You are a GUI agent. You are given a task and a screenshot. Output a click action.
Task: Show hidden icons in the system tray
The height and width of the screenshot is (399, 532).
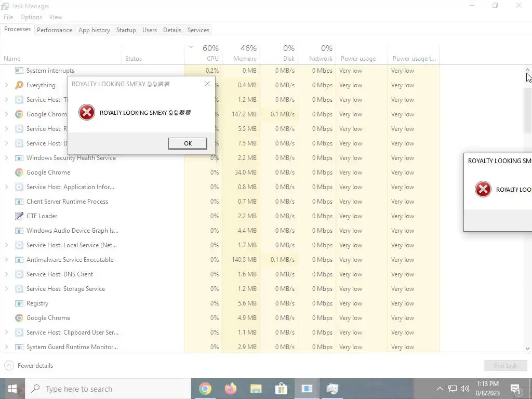click(x=440, y=389)
